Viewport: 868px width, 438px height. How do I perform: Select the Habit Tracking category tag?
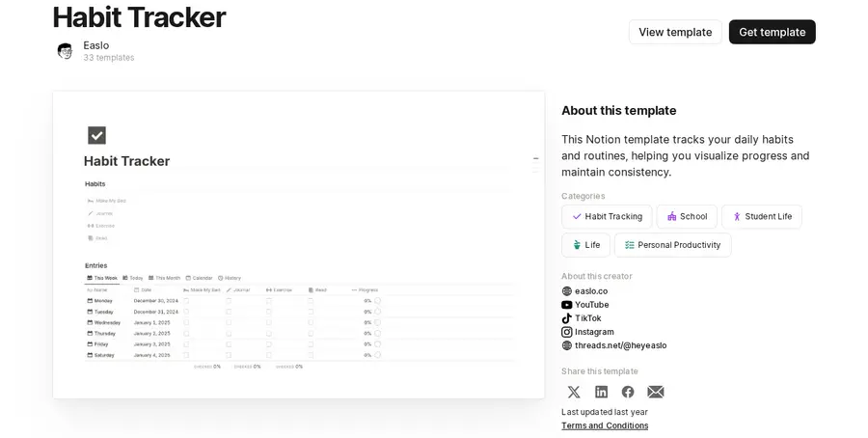[x=607, y=216]
